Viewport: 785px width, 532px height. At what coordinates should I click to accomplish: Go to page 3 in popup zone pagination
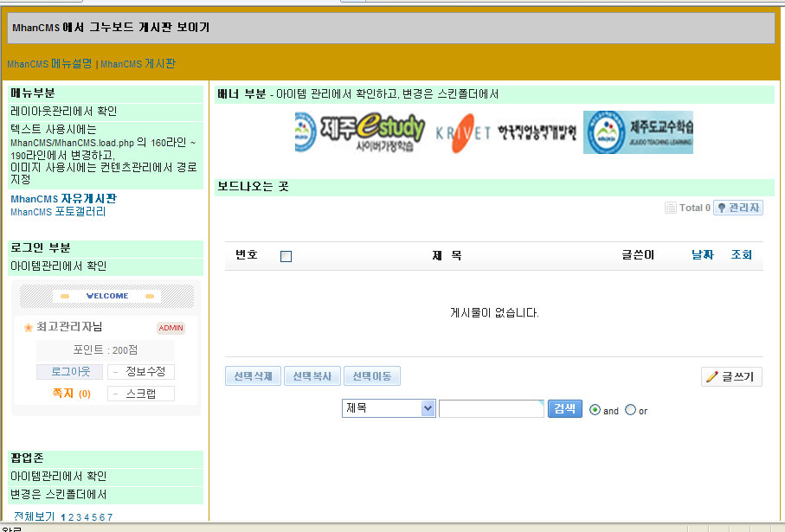[x=78, y=517]
